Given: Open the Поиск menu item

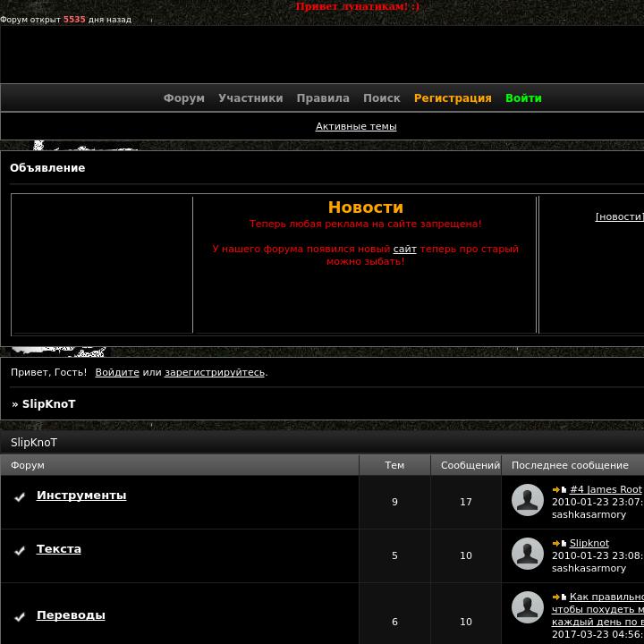Looking at the screenshot, I should click(x=382, y=98).
